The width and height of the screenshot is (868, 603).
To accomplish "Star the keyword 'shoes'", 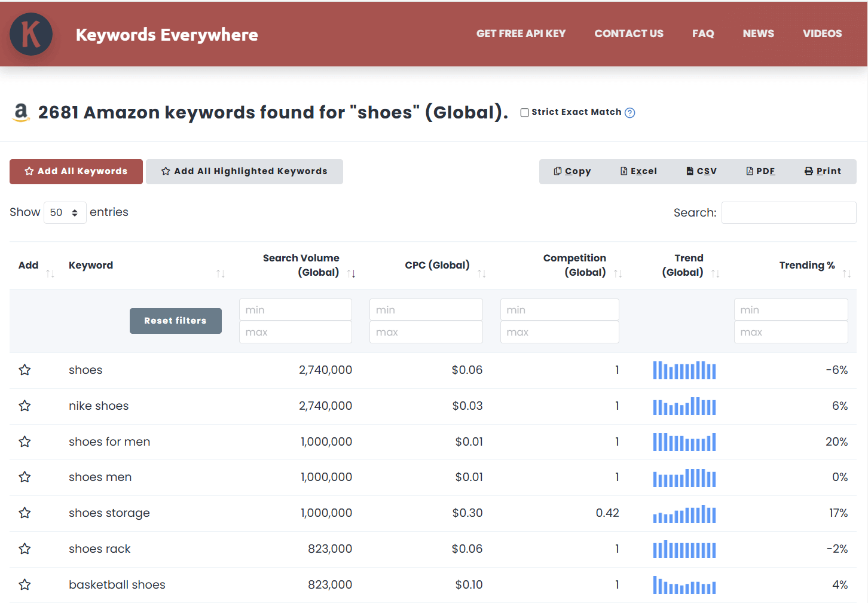I will pyautogui.click(x=25, y=370).
